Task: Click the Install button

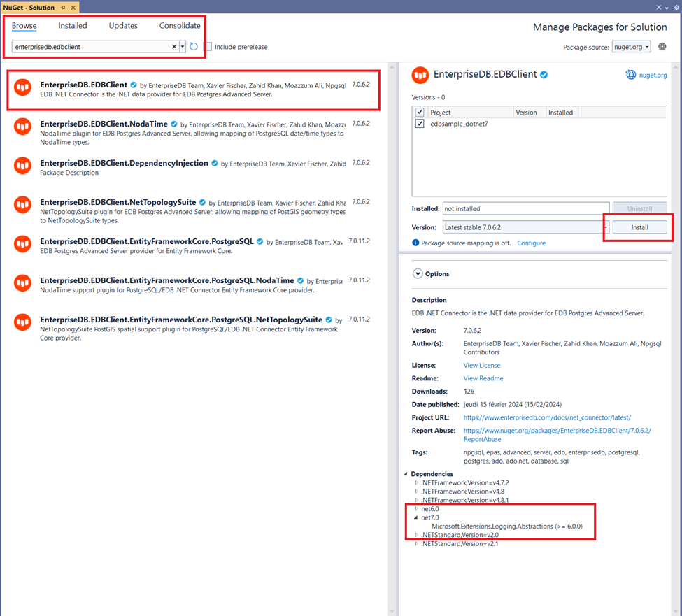Action: [x=639, y=227]
